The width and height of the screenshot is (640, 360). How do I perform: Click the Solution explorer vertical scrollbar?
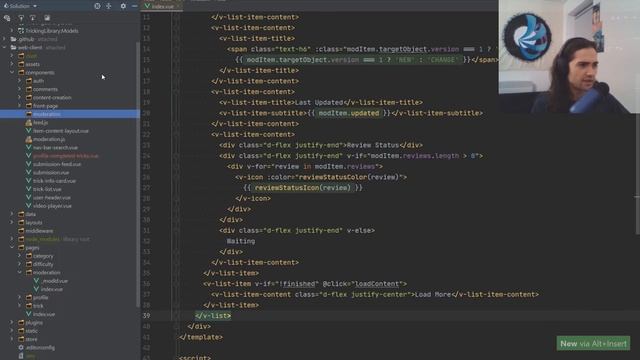(x=138, y=176)
